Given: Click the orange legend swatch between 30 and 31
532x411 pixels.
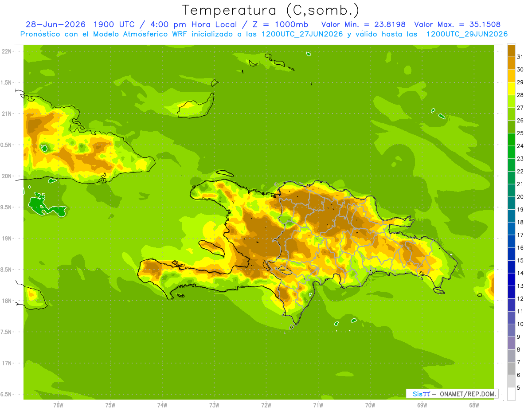Looking at the screenshot, I should click(511, 63).
